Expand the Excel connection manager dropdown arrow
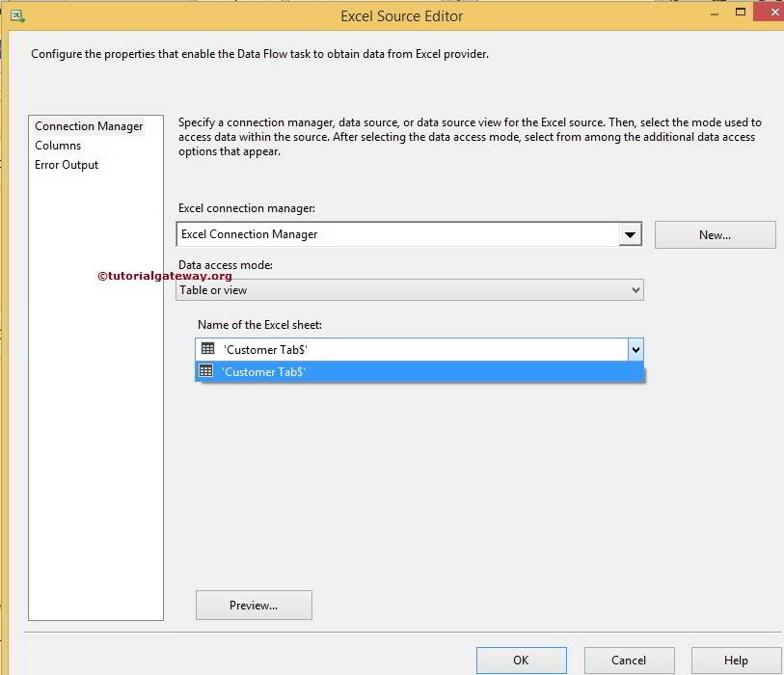 point(631,234)
